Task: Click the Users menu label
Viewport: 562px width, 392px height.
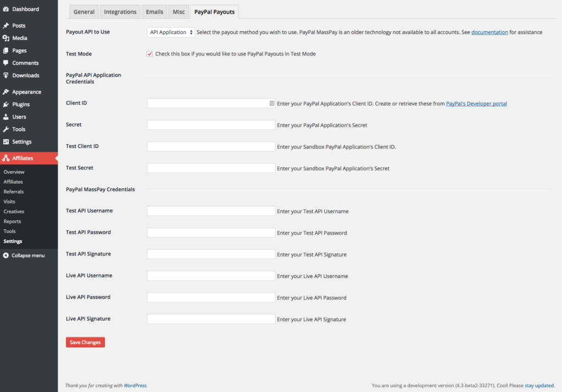Action: [19, 117]
